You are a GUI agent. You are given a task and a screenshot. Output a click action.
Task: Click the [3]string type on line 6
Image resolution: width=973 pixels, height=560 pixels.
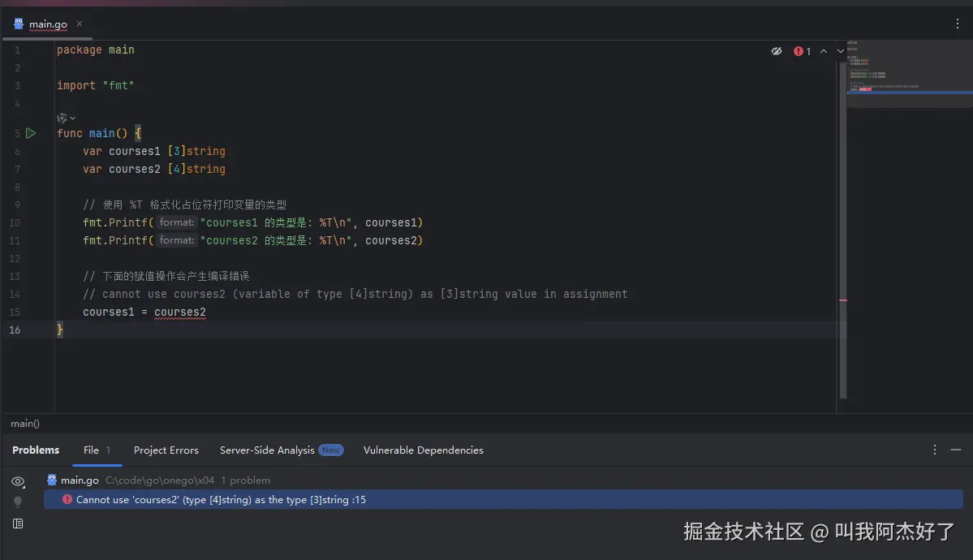pos(196,152)
